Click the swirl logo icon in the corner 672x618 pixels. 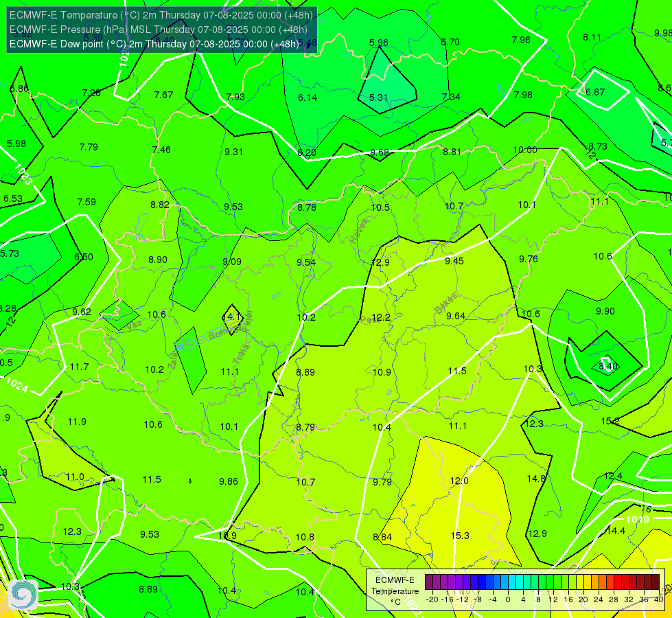[x=23, y=595]
